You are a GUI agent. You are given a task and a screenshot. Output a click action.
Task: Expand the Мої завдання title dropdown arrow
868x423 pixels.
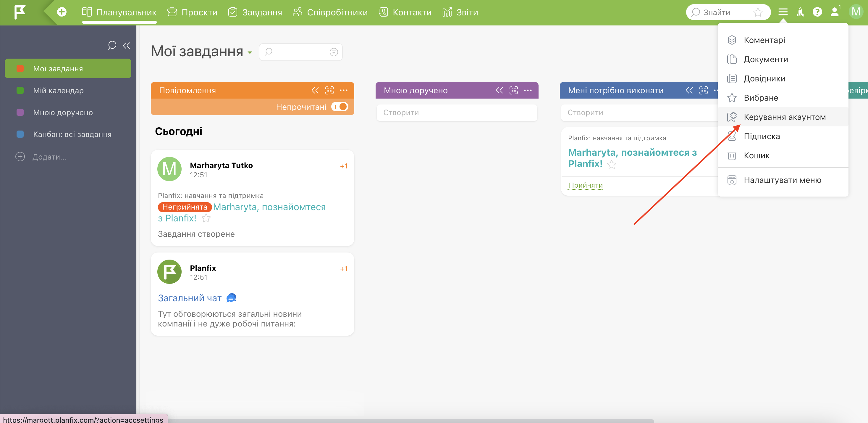[250, 52]
